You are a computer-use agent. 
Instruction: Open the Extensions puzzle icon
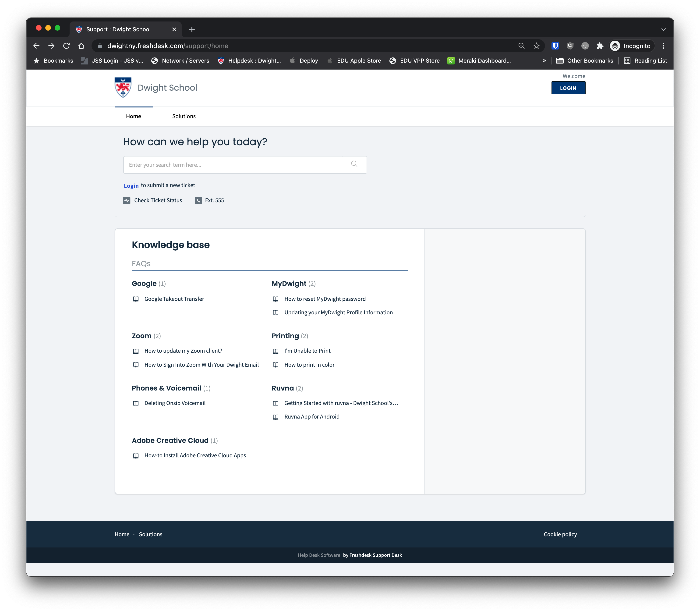pyautogui.click(x=600, y=46)
